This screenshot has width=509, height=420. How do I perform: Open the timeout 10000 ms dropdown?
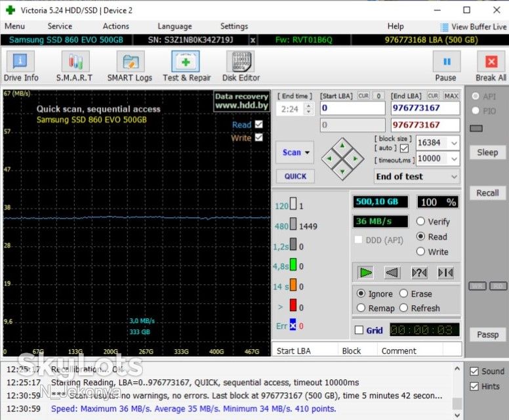pyautogui.click(x=454, y=159)
